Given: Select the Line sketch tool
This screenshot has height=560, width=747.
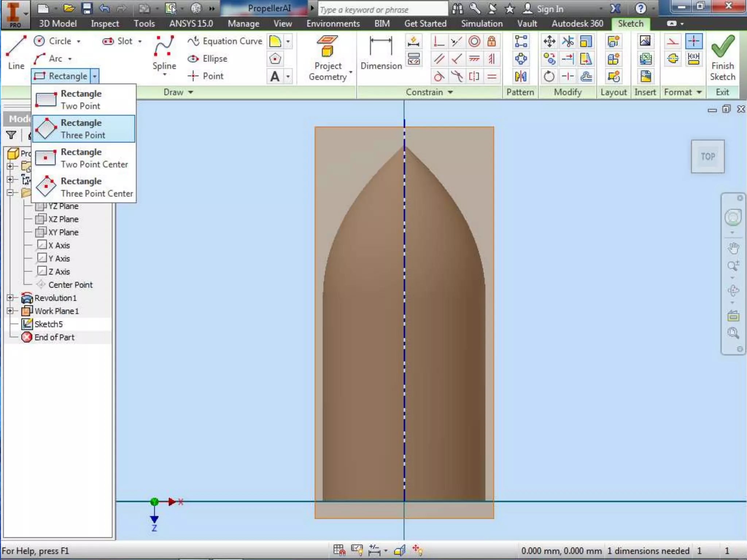Looking at the screenshot, I should pos(16,52).
